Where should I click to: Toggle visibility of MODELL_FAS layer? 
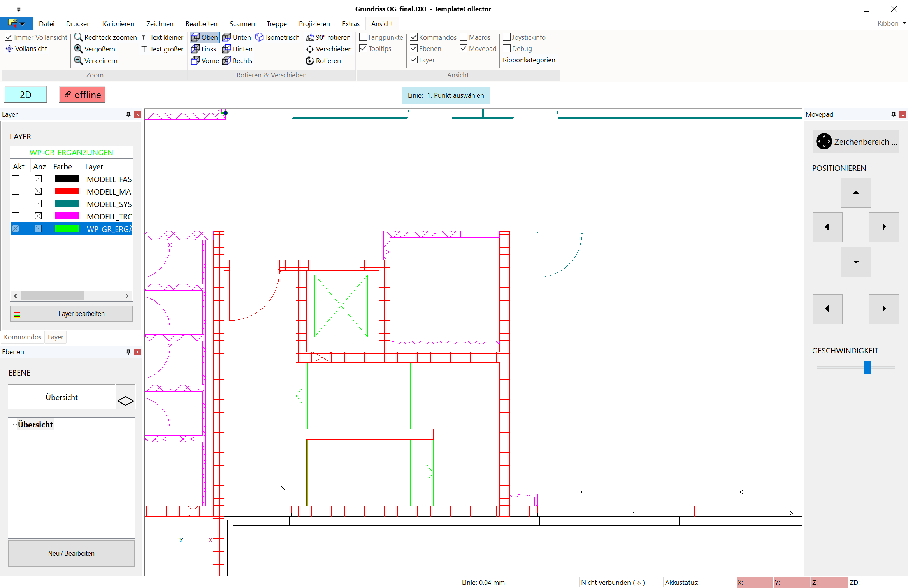pyautogui.click(x=38, y=179)
